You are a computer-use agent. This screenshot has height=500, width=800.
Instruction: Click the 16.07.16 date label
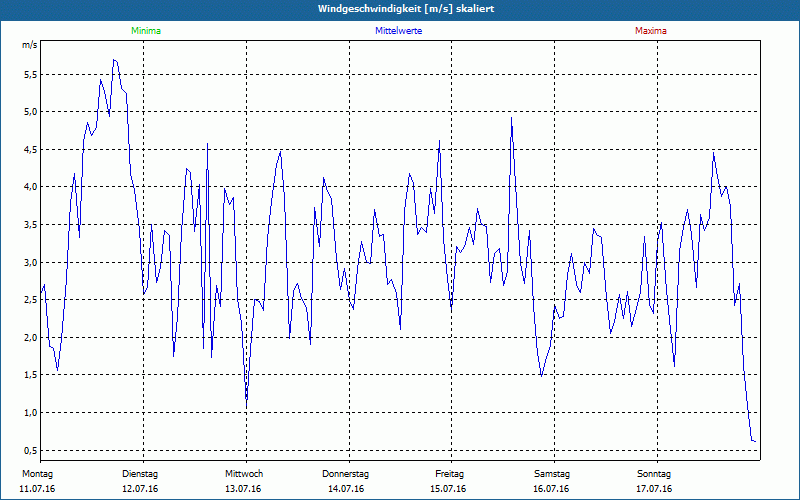tap(551, 489)
